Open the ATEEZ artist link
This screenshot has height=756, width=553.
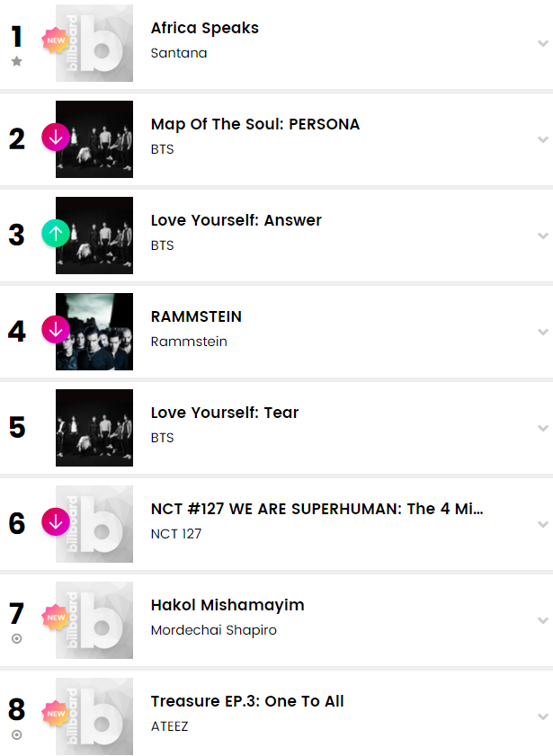coord(170,726)
